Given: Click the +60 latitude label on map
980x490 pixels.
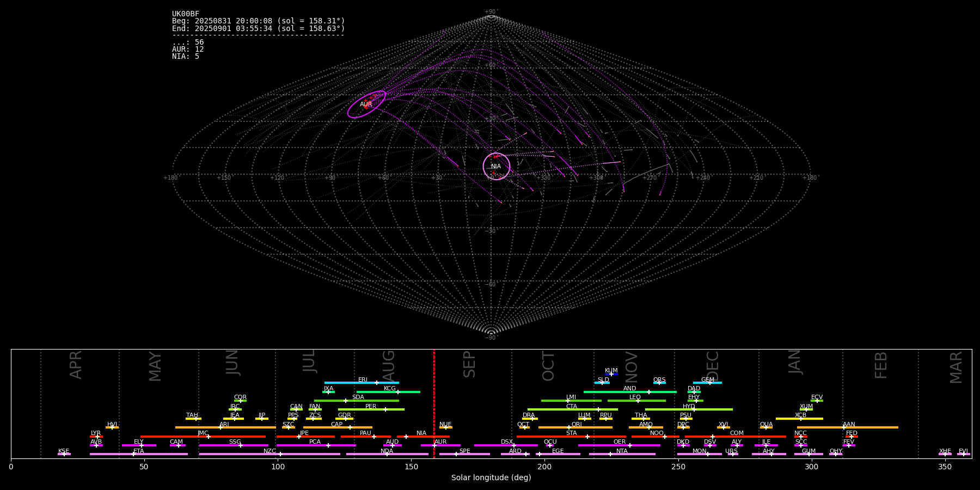Looking at the screenshot, I should point(491,65).
